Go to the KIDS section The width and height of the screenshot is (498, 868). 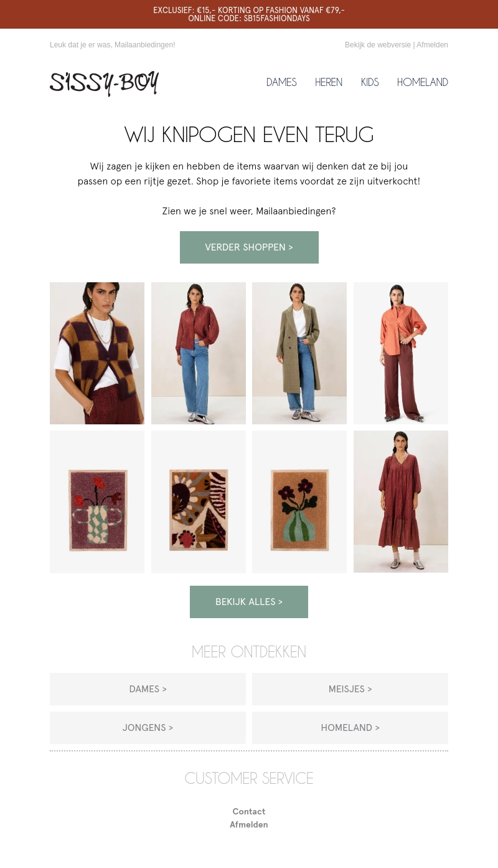click(370, 82)
